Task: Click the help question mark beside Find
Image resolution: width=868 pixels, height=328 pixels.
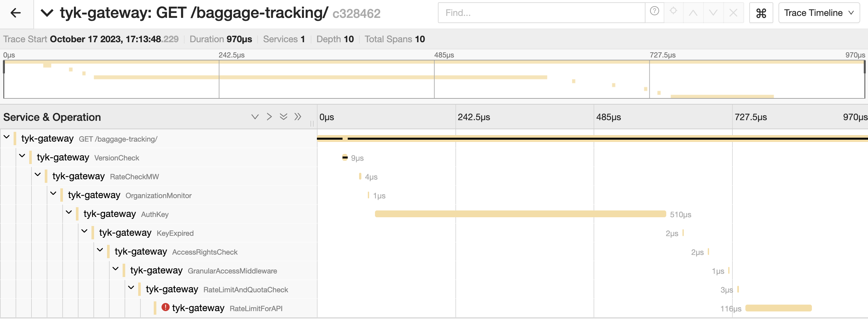Action: point(654,12)
